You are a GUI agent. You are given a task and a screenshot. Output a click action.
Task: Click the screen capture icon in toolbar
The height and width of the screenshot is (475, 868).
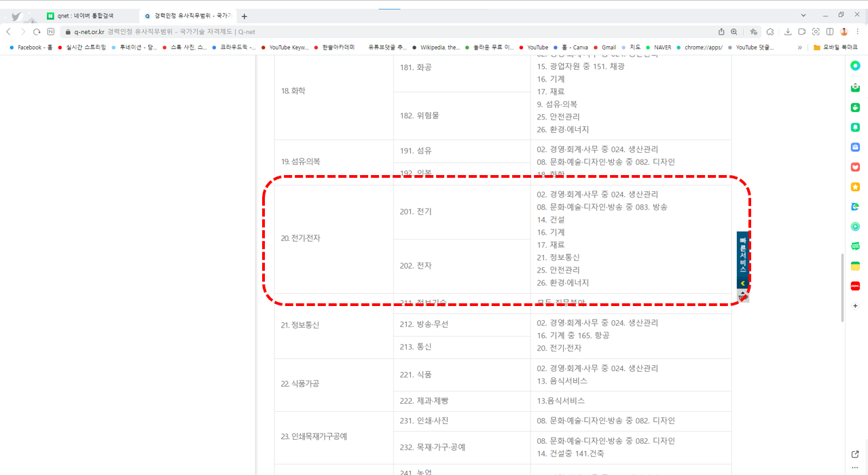click(x=816, y=32)
